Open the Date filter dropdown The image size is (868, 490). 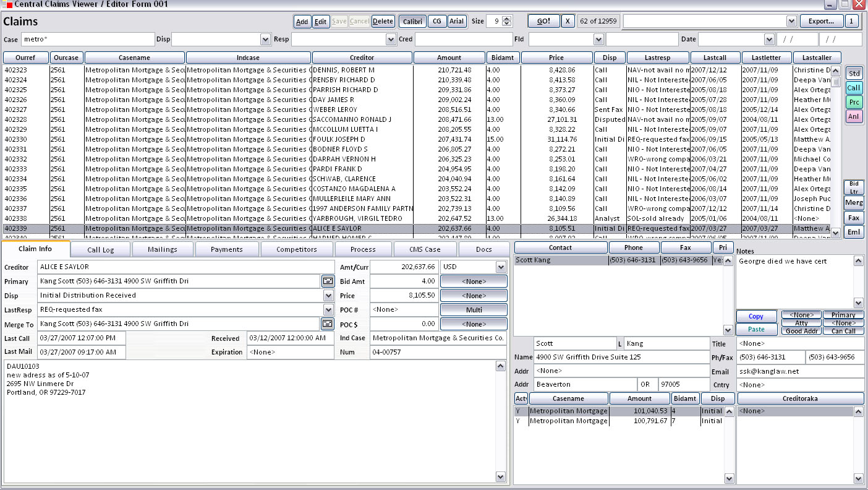(x=769, y=40)
